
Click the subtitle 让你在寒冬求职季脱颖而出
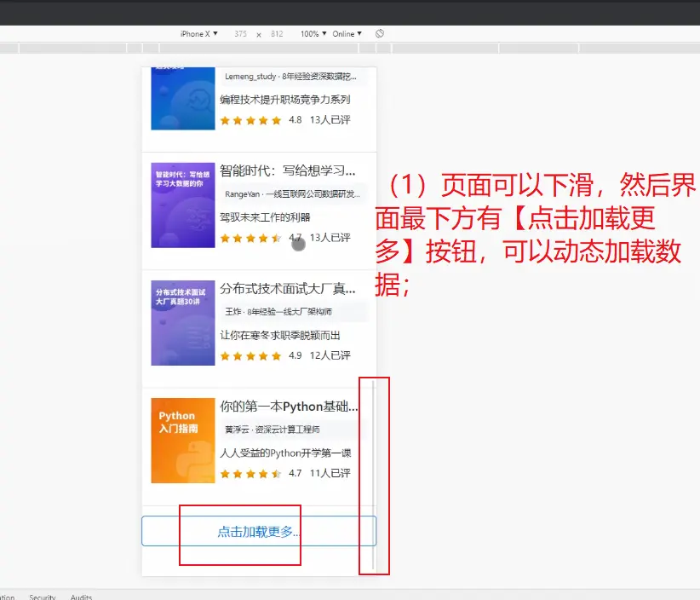[280, 335]
